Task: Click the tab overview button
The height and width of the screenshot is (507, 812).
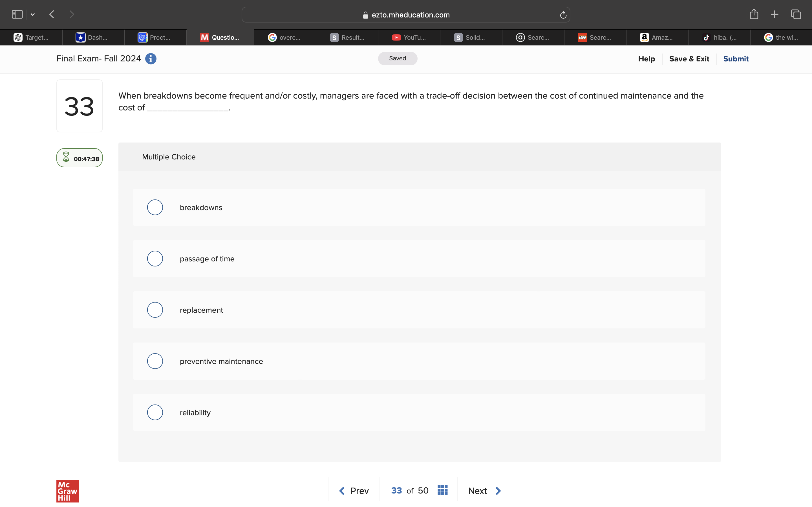Action: pos(796,14)
